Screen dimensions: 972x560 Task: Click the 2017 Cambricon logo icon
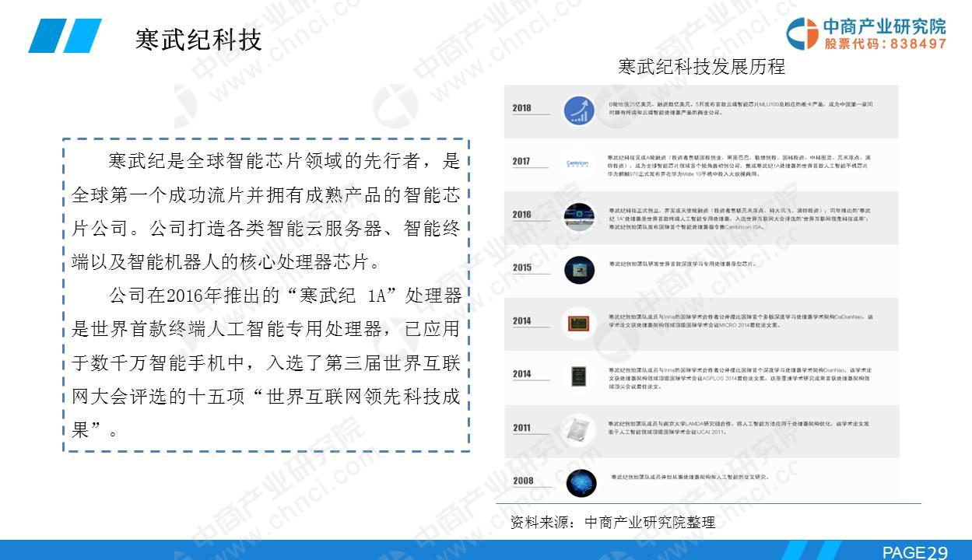click(x=579, y=164)
